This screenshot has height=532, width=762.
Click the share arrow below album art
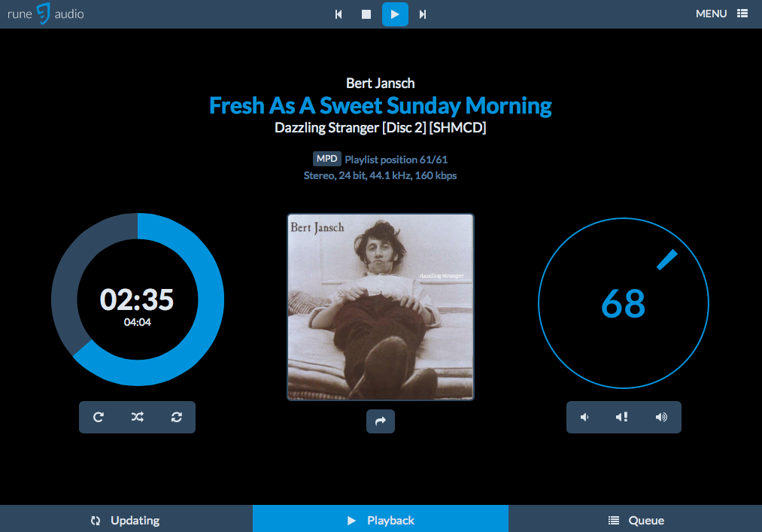coord(380,421)
